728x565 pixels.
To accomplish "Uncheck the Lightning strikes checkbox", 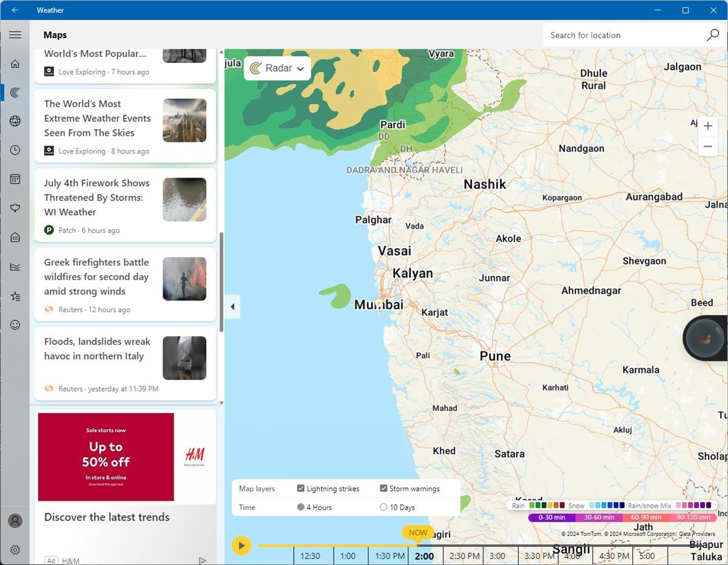I will pyautogui.click(x=301, y=489).
